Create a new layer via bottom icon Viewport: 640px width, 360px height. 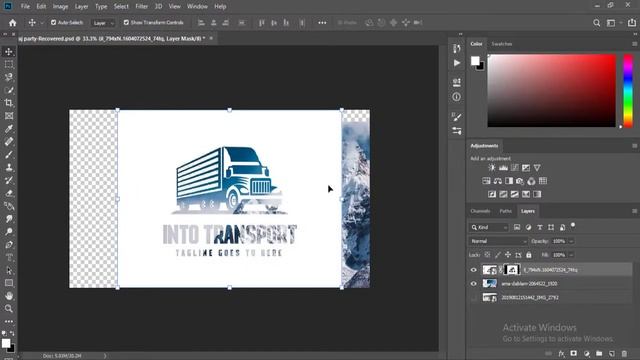611,353
